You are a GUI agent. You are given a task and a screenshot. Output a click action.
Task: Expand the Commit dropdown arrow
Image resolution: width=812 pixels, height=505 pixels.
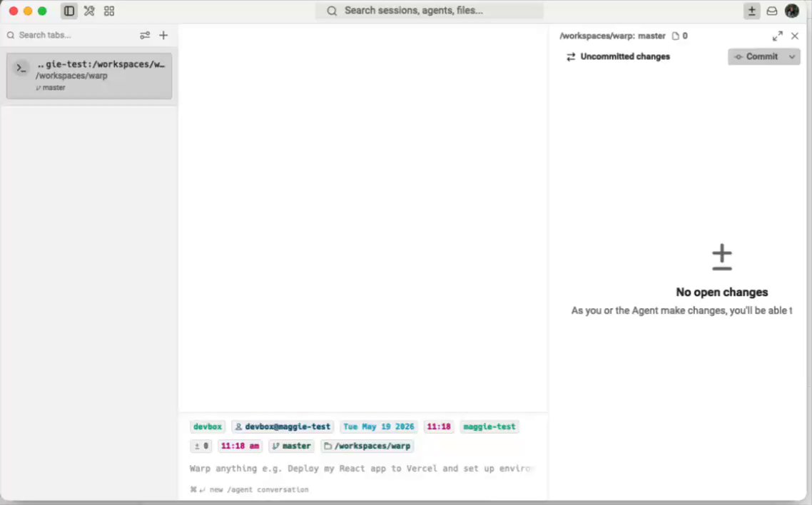click(792, 56)
